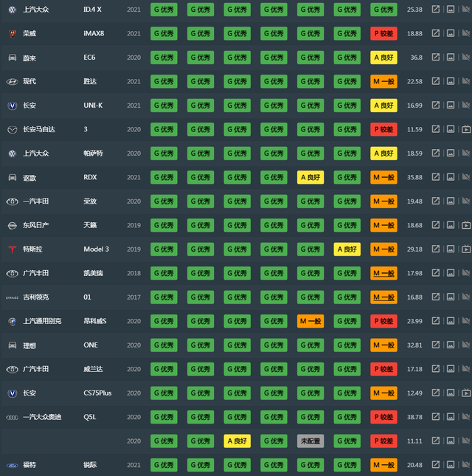Viewport: 472px width, 476px height.
Task: Open the report icon in the 理想 ONE row
Action: coord(436,345)
